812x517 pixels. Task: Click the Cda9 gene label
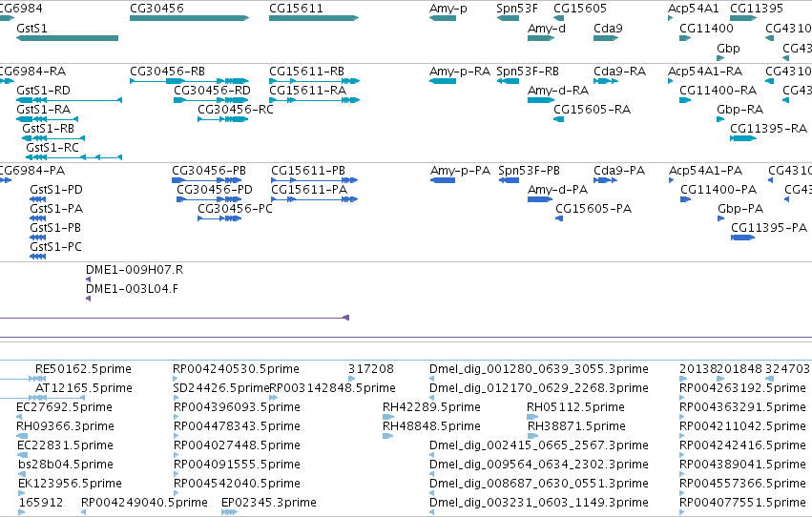[608, 29]
